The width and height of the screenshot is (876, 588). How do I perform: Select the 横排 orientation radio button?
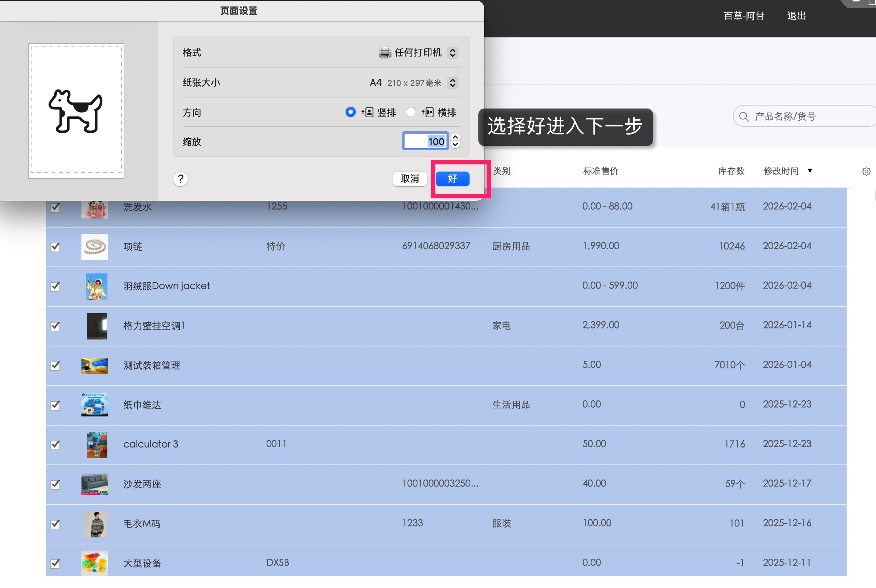point(411,112)
